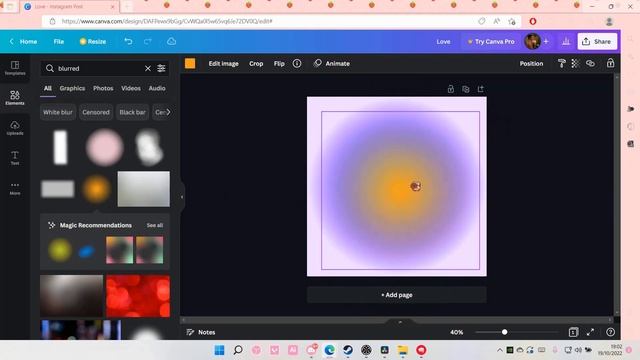Click the user profile avatar
Image resolution: width=640 pixels, height=360 pixels.
coord(532,41)
